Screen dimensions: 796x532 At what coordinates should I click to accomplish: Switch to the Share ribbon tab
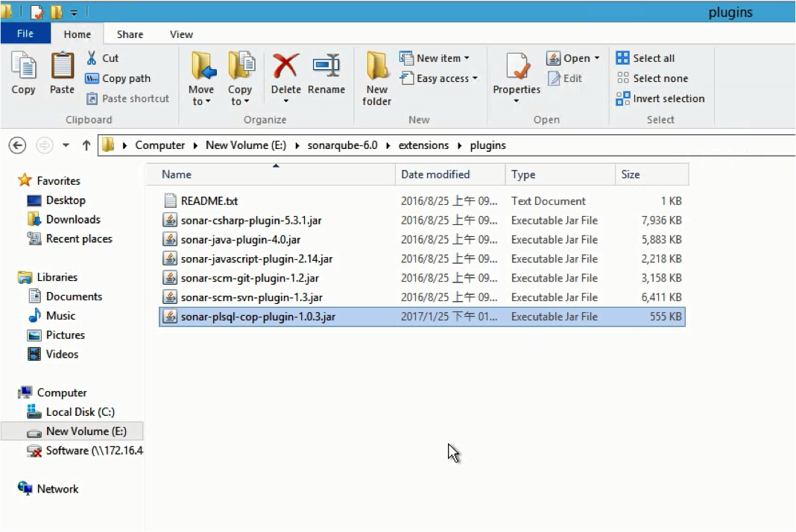pos(130,34)
